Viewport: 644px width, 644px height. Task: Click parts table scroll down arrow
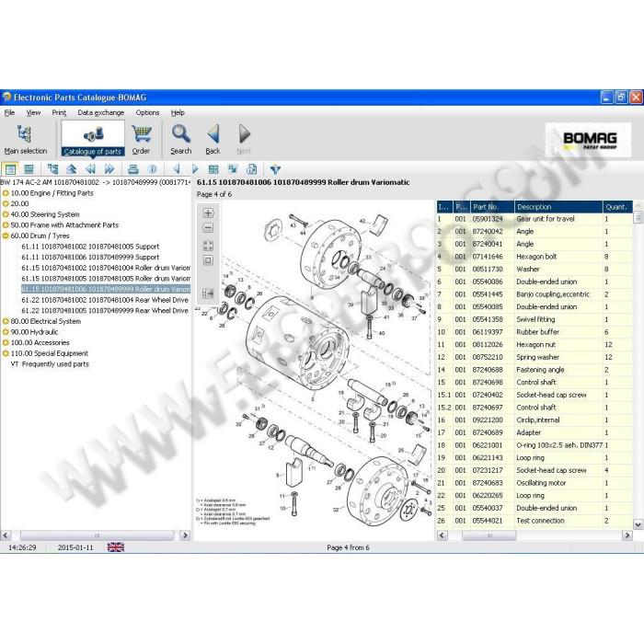coord(638,524)
